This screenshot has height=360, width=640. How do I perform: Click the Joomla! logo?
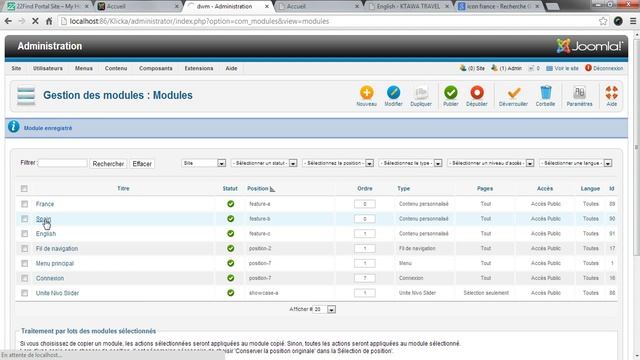589,46
